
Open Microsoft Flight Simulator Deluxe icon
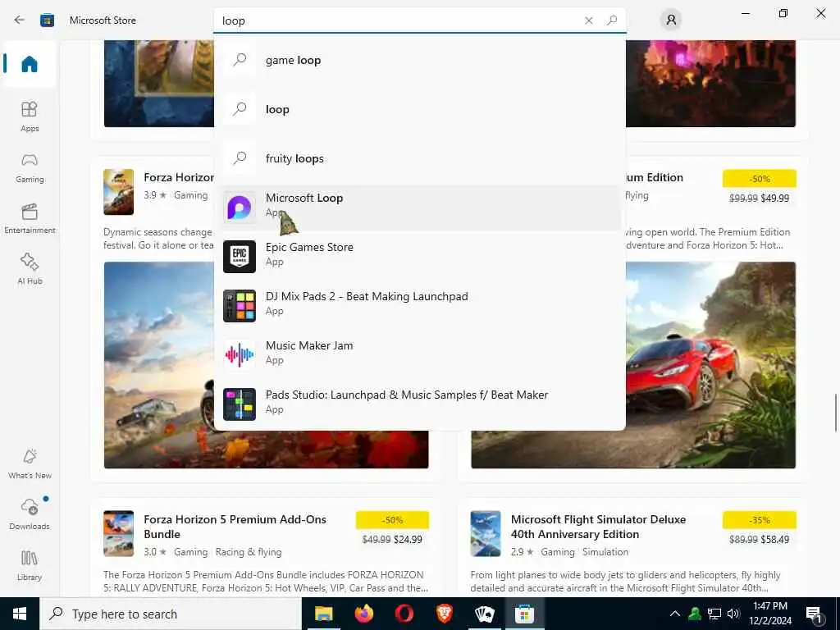click(486, 533)
